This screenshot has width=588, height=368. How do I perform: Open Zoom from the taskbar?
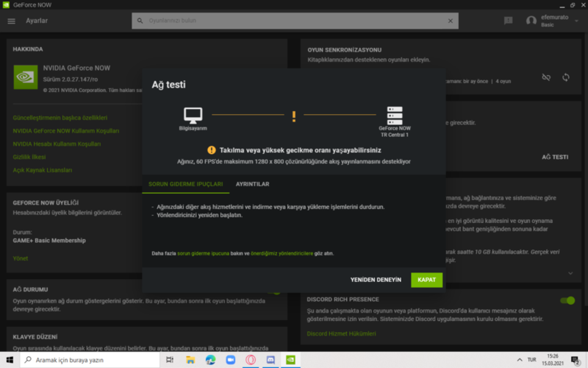pos(230,360)
